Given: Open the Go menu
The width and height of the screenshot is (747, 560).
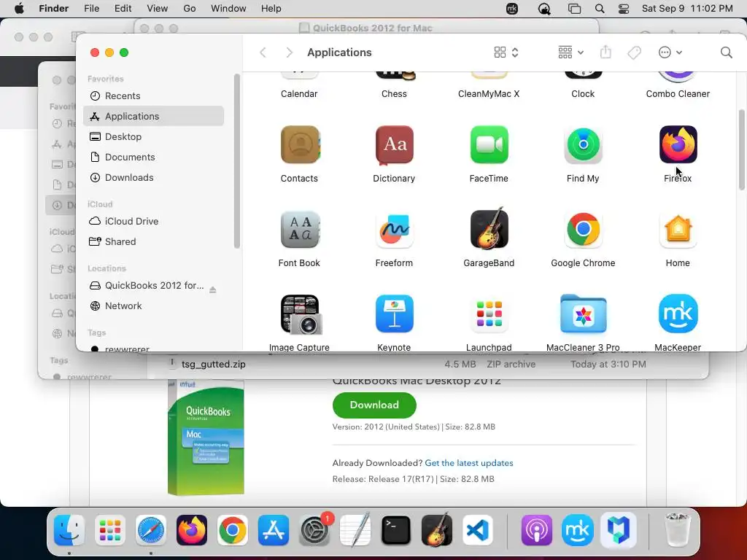Looking at the screenshot, I should [x=190, y=9].
